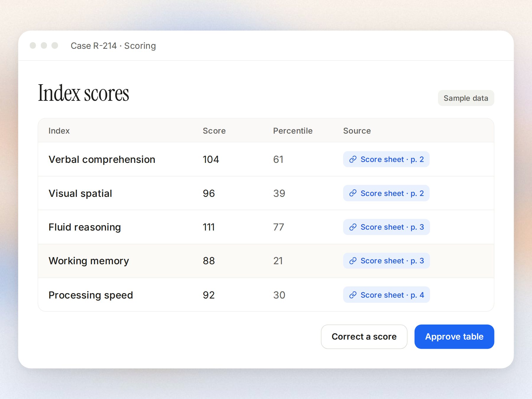
Task: Approve the index scores table
Action: click(454, 337)
